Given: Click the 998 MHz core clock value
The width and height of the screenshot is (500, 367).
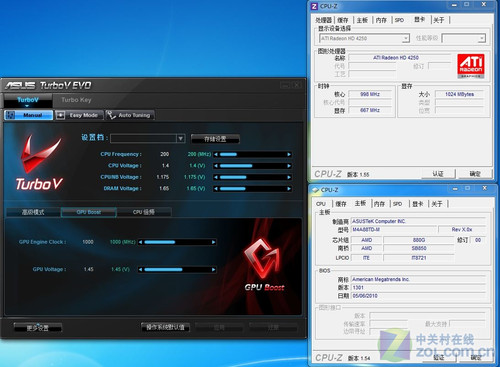Looking at the screenshot, I should [x=370, y=94].
